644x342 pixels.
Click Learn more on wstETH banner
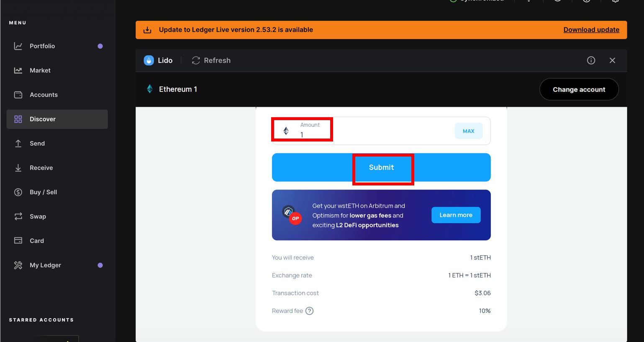click(456, 215)
